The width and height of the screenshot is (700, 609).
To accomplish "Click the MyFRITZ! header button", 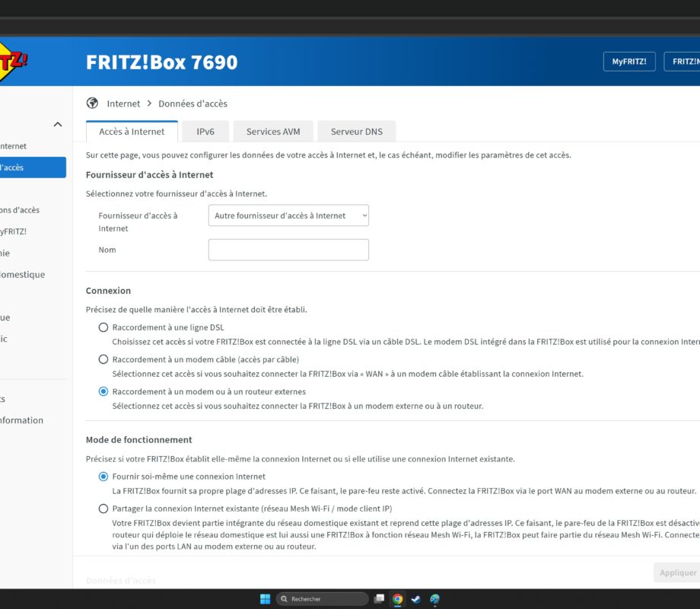I will pos(629,62).
